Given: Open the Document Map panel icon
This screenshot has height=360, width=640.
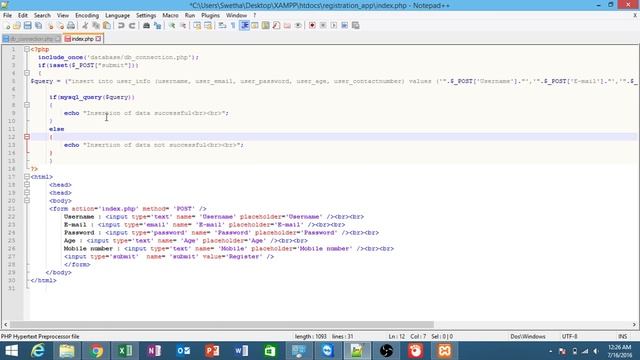Looking at the screenshot, I should click(265, 26).
